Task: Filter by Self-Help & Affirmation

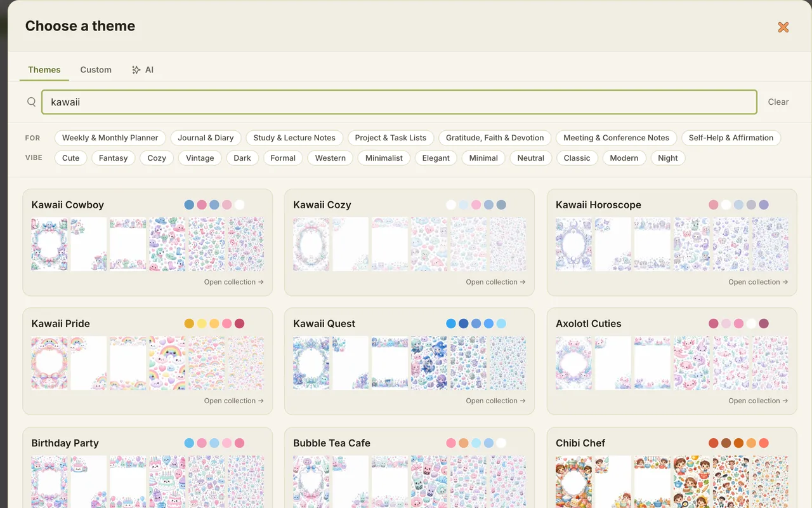Action: click(731, 138)
